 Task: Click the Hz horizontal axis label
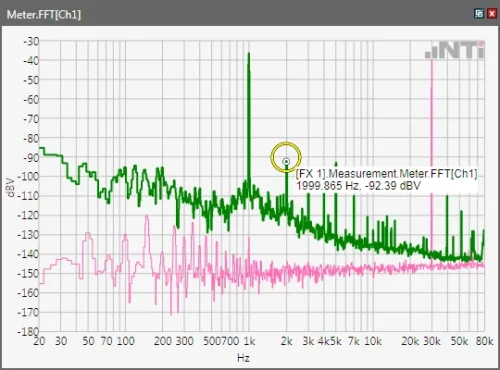click(243, 358)
